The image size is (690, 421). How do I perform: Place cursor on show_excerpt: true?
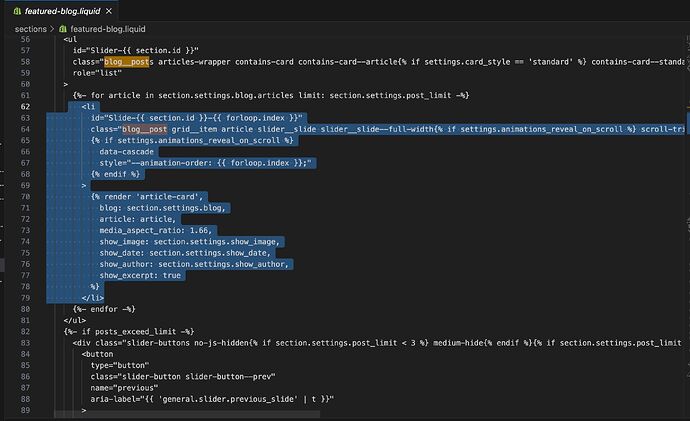140,275
